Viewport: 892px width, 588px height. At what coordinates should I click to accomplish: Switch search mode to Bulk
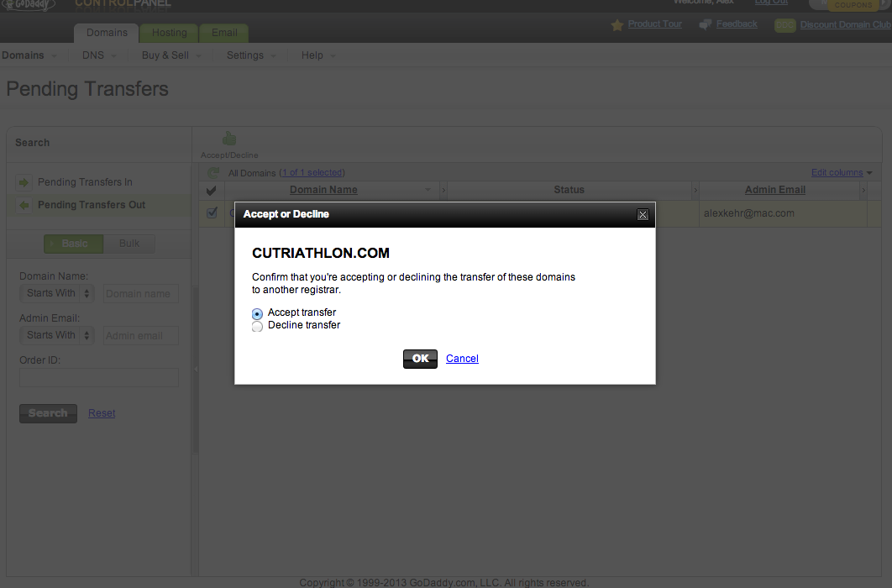(x=129, y=244)
